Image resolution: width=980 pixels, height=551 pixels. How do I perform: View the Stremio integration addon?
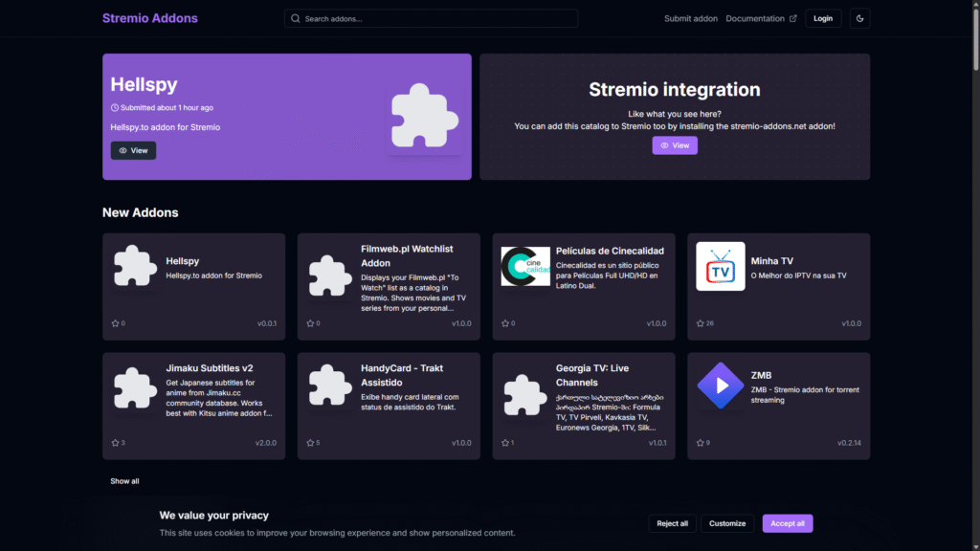coord(675,145)
